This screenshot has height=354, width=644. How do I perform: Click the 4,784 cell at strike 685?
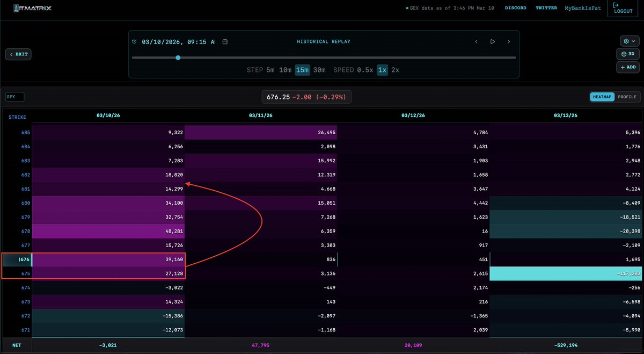pos(413,132)
